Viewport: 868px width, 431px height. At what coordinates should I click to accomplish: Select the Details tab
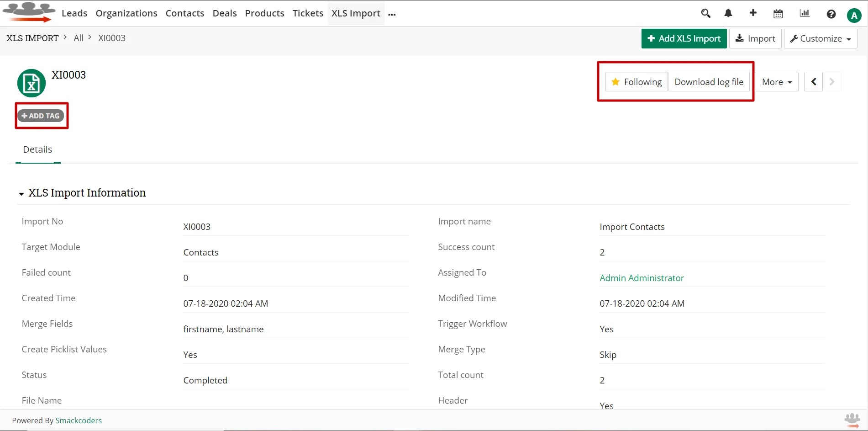[37, 149]
